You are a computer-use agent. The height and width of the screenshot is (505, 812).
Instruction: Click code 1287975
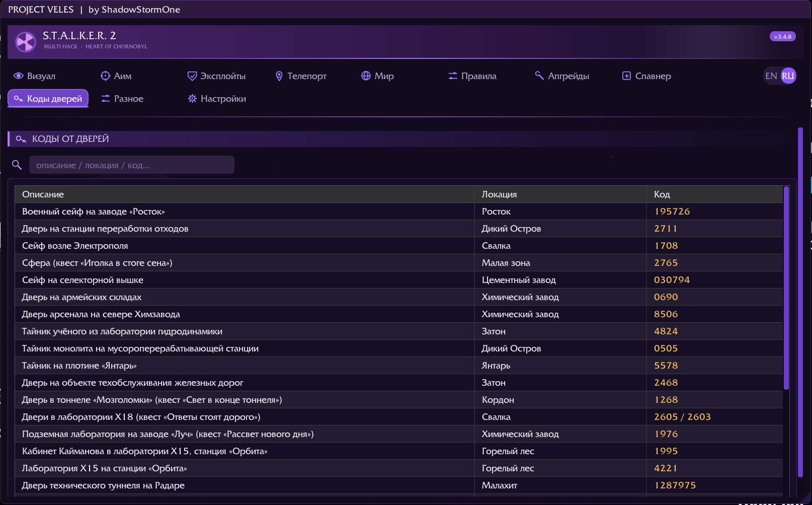(x=675, y=485)
